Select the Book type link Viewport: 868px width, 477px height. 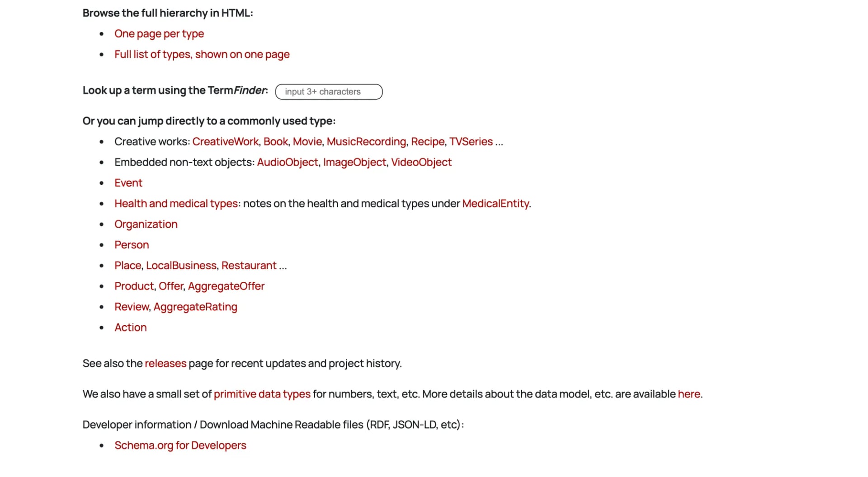275,141
